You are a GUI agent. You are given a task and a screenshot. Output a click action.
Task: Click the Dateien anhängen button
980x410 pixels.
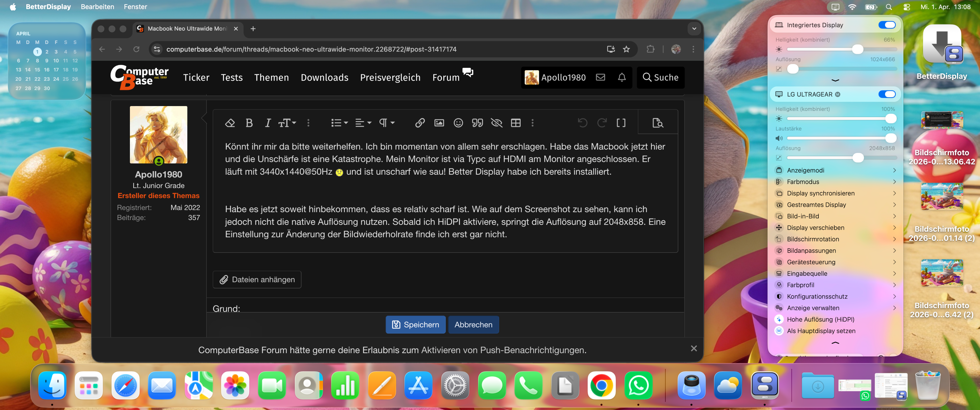pyautogui.click(x=257, y=280)
